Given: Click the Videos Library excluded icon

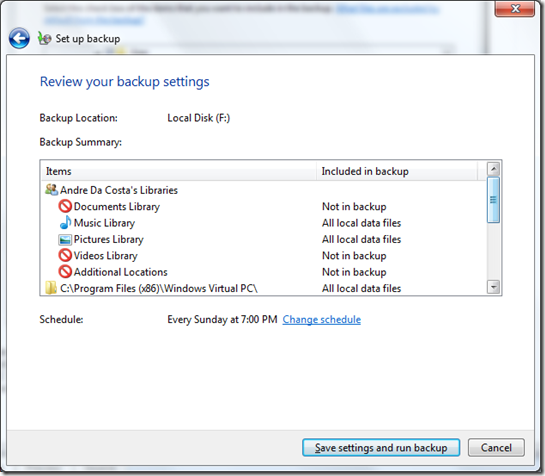Looking at the screenshot, I should pos(65,256).
